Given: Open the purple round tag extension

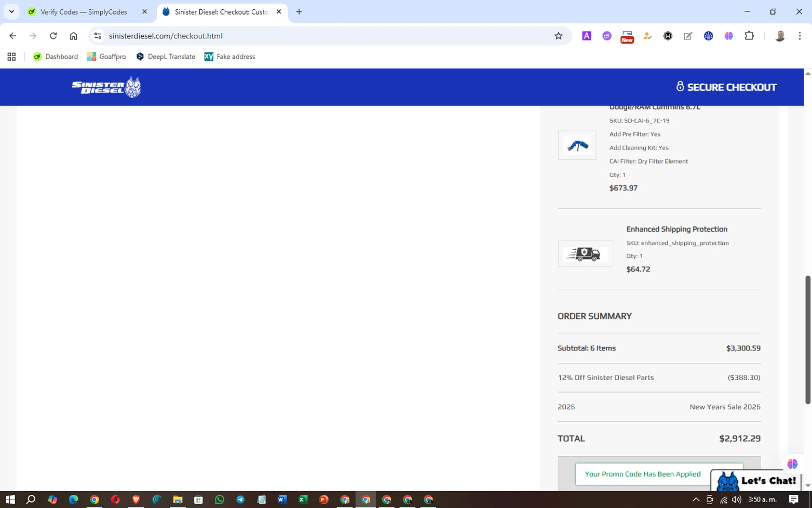Looking at the screenshot, I should [607, 36].
